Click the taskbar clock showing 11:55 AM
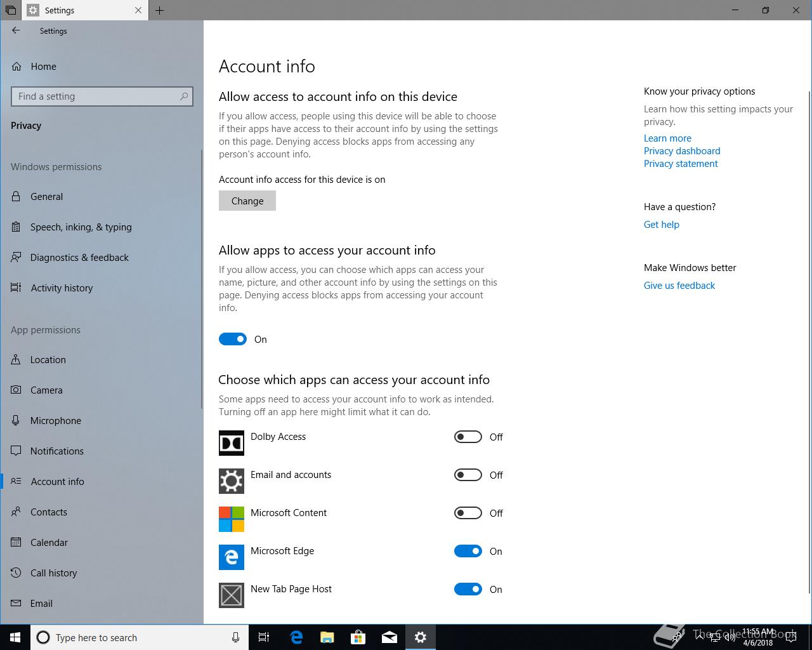 pos(757,637)
